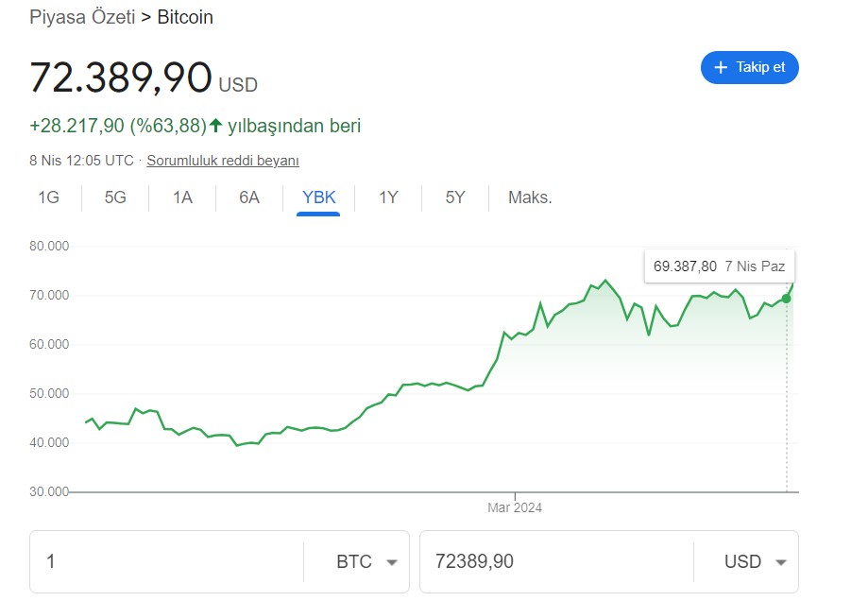Show the 1Y chart range
The image size is (868, 601).
[x=388, y=197]
